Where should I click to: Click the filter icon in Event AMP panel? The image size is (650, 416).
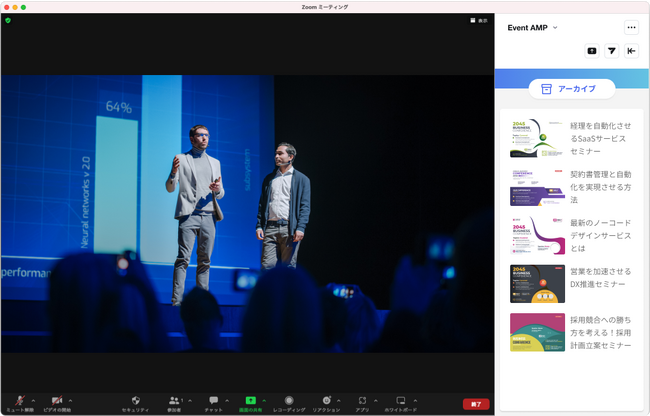[611, 51]
